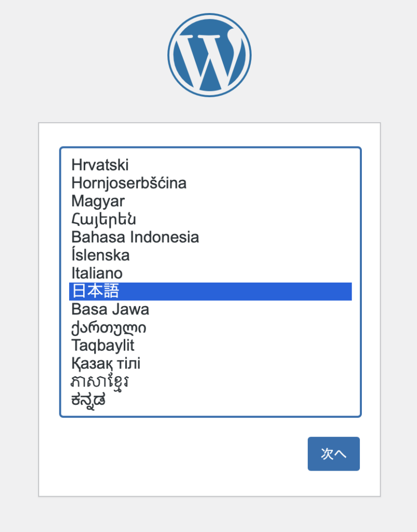Select the Қазақ тілі option
The width and height of the screenshot is (417, 532).
(x=106, y=364)
